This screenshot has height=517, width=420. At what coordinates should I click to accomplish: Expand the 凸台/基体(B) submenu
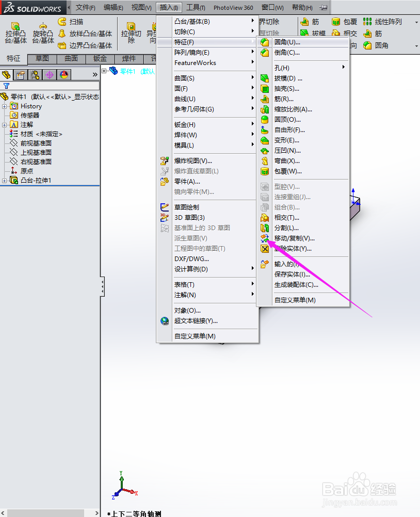tap(207, 22)
